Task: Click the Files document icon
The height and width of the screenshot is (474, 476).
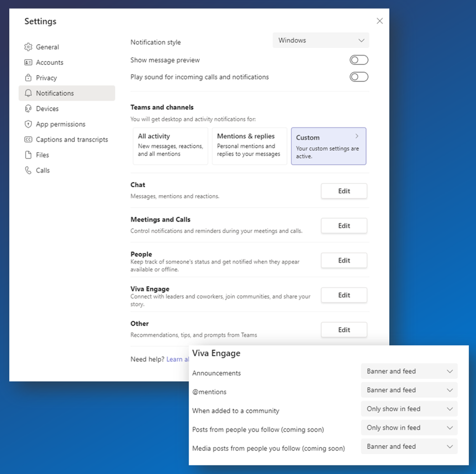Action: coord(28,155)
